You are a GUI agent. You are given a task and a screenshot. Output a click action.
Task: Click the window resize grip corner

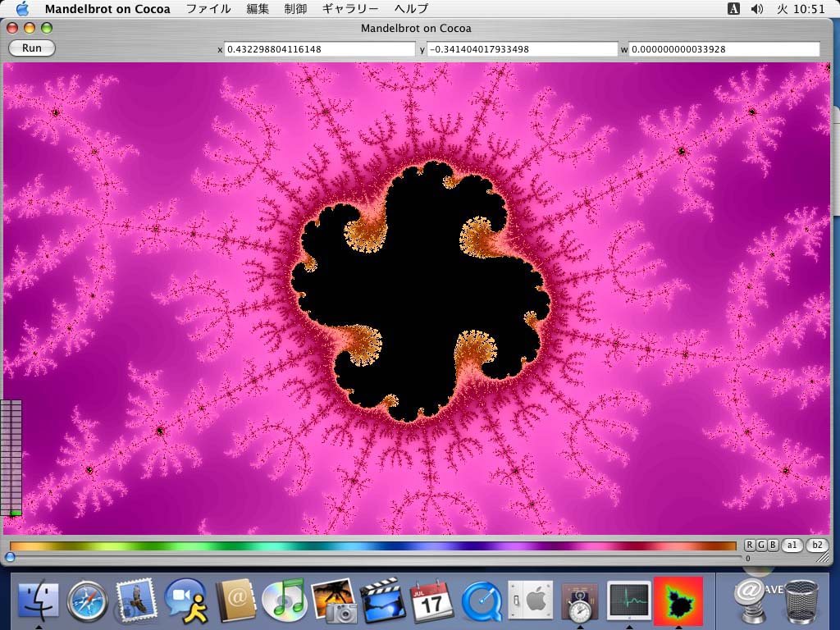(x=823, y=558)
